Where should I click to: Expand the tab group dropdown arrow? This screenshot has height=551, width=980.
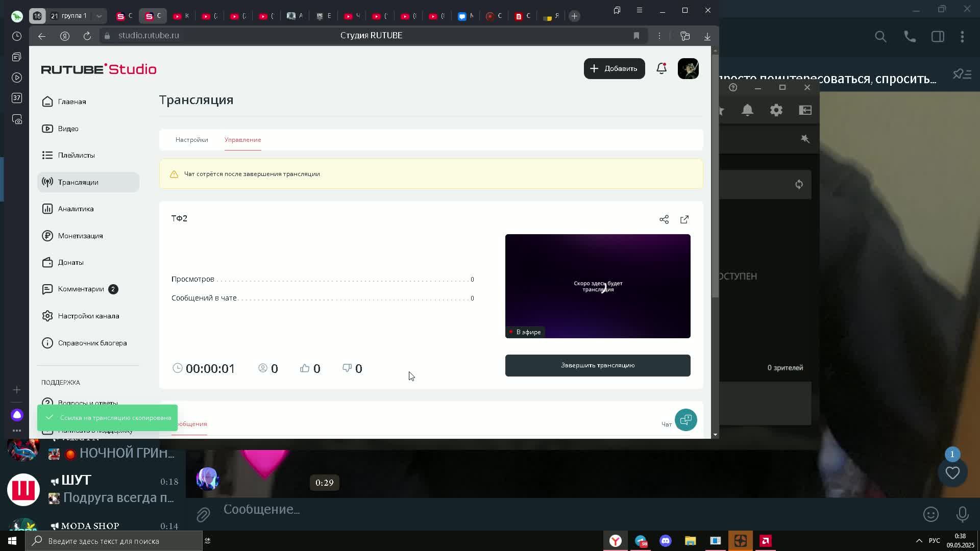pos(99,16)
